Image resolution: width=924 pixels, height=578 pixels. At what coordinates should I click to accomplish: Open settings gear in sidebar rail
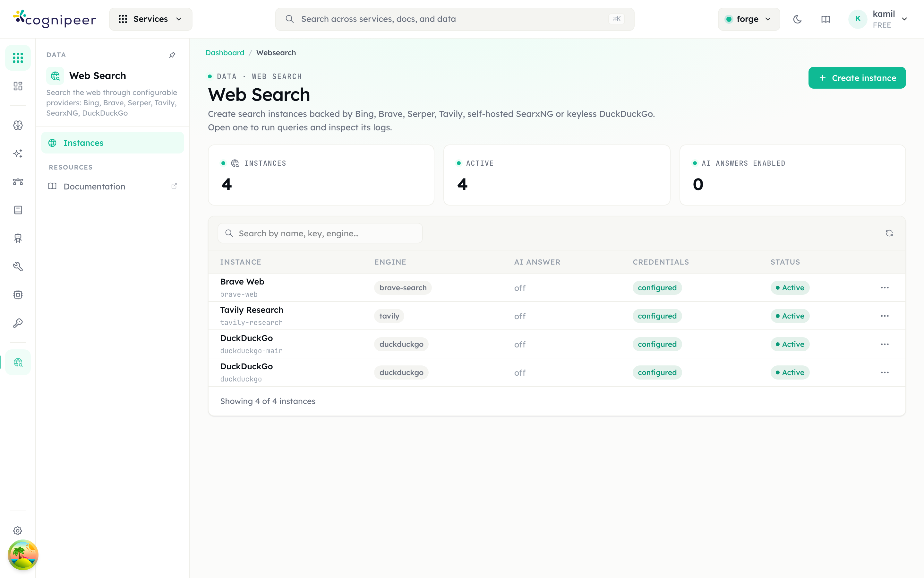click(x=18, y=530)
